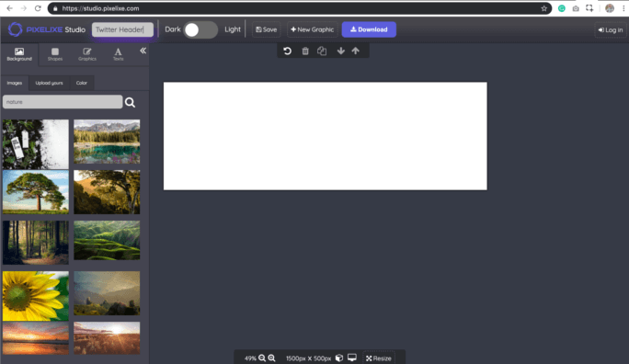Select the sunflower image thumbnail
Viewport: 629px width, 364px height.
point(36,296)
